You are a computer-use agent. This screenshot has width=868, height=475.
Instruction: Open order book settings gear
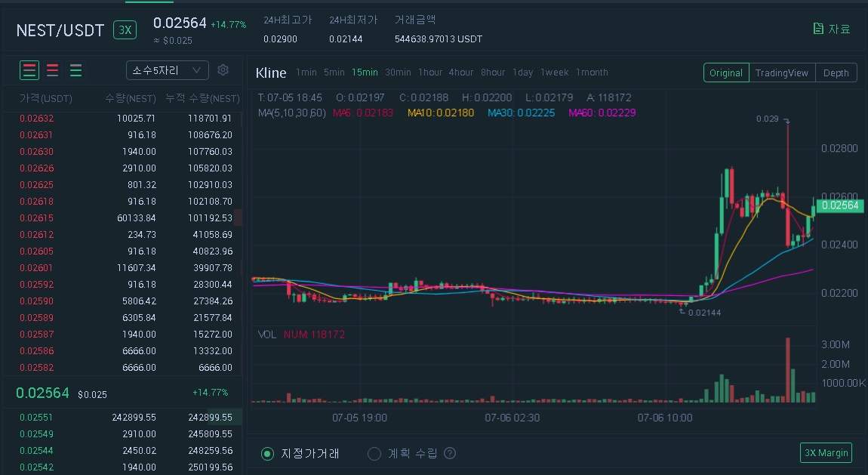[x=223, y=70]
